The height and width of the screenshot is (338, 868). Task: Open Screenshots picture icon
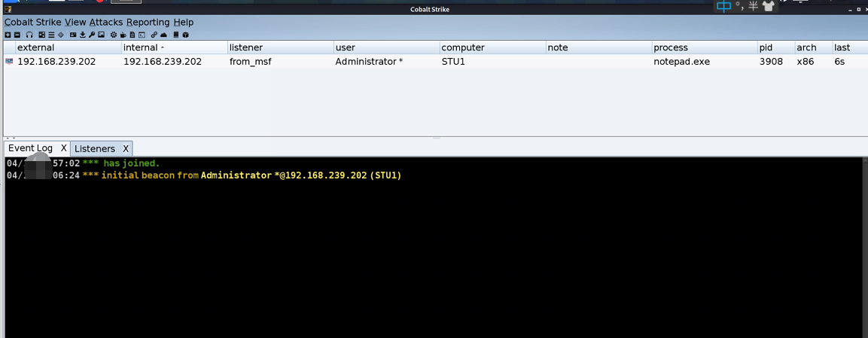pyautogui.click(x=101, y=35)
